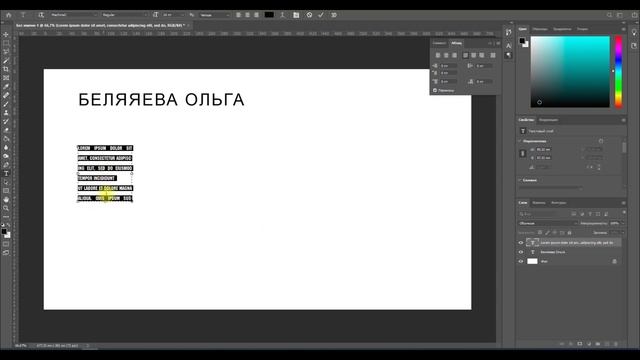Open search in top right corner

click(x=609, y=15)
